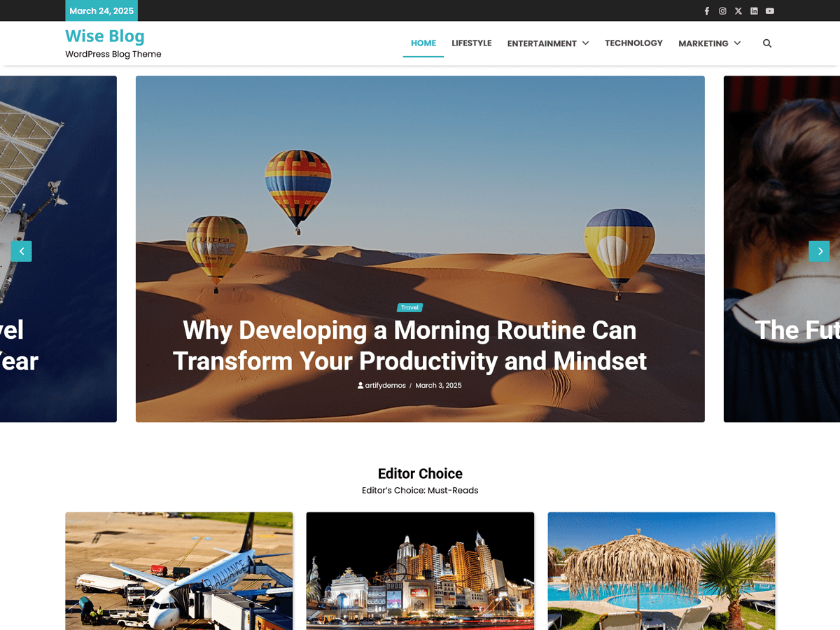Open the airplane loading Editor Choice thumbnail
The height and width of the screenshot is (630, 840).
(178, 570)
